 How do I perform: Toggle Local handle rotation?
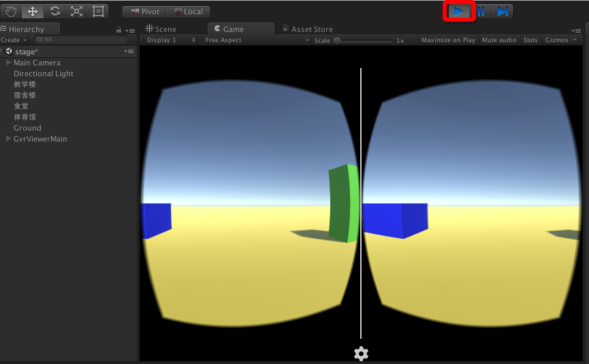pyautogui.click(x=188, y=12)
